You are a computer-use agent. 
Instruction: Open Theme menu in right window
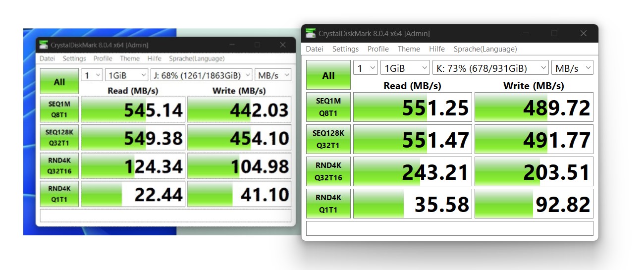(409, 49)
